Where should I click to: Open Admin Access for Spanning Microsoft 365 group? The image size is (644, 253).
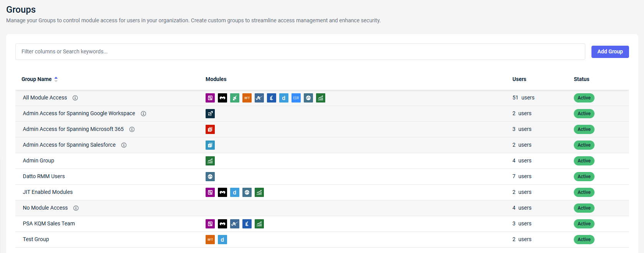pos(73,129)
